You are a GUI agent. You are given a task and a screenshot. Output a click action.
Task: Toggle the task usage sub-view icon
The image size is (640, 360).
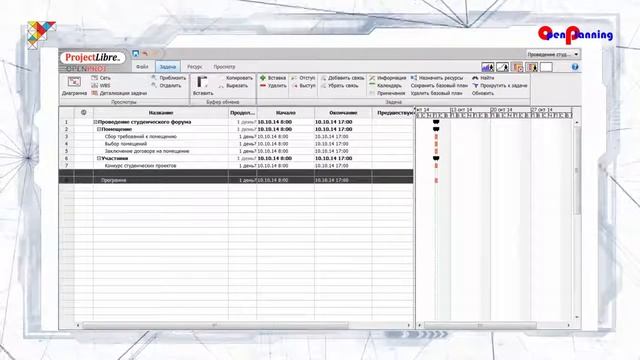coord(517,67)
